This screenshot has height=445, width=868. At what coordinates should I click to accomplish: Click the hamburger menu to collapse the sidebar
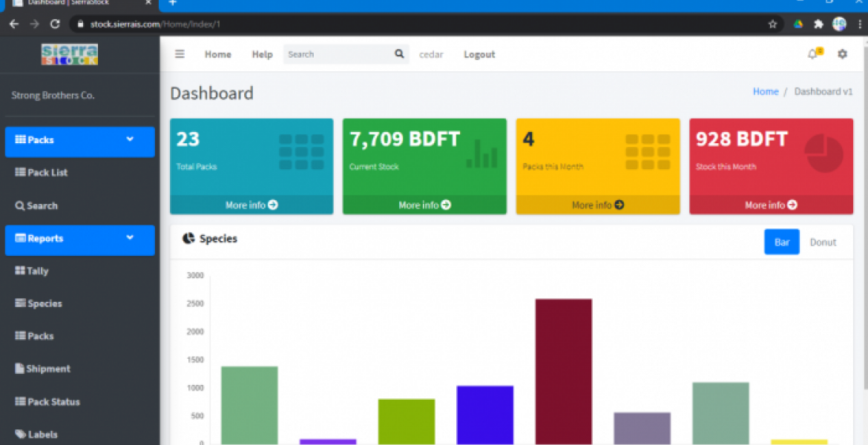[179, 53]
